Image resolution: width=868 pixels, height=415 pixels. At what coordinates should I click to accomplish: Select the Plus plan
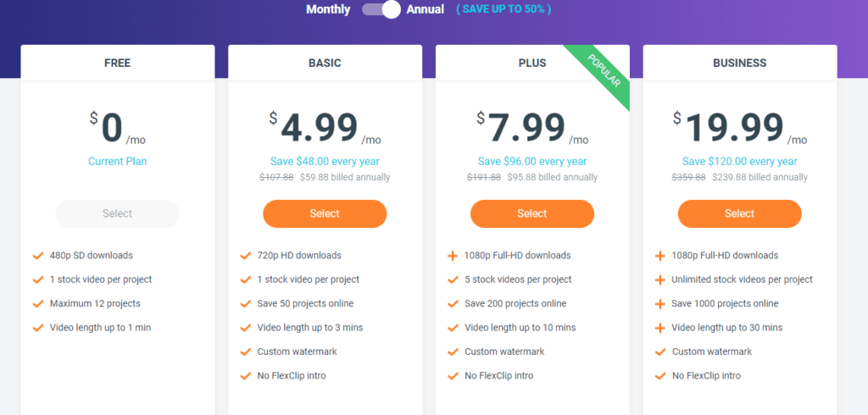pyautogui.click(x=532, y=213)
